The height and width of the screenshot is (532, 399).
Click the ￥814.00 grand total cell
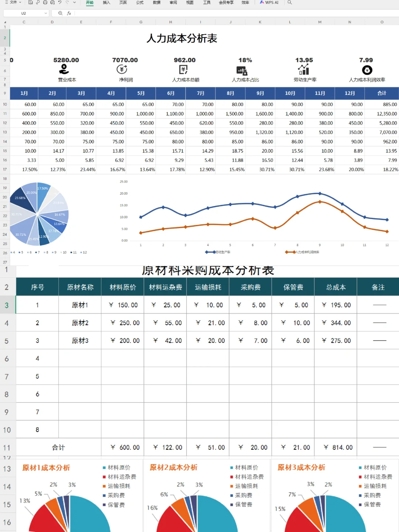tap(336, 447)
